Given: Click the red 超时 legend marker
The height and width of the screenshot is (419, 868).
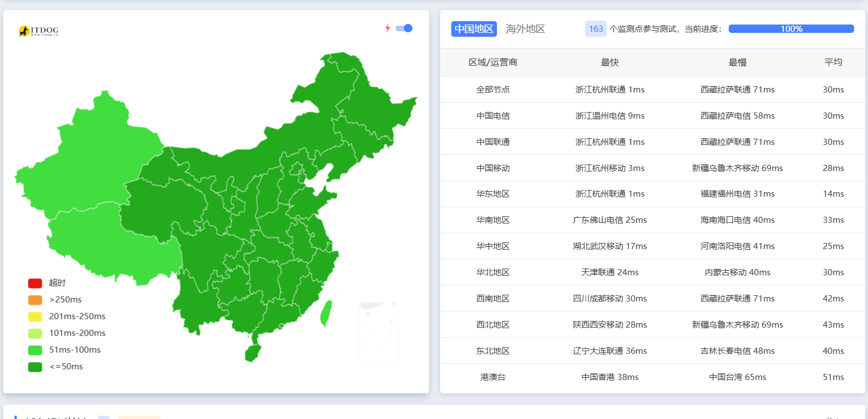Looking at the screenshot, I should [35, 283].
